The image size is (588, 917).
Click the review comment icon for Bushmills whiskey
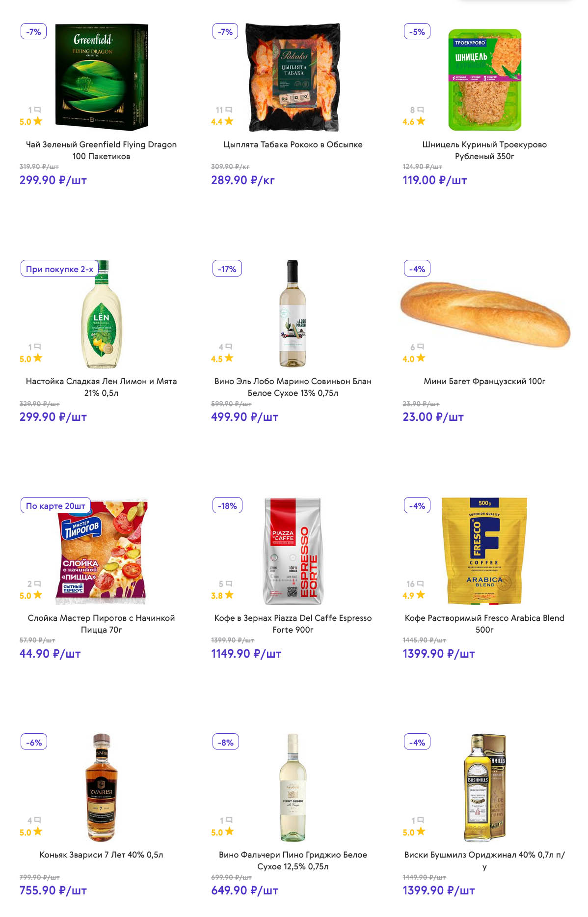click(x=421, y=820)
